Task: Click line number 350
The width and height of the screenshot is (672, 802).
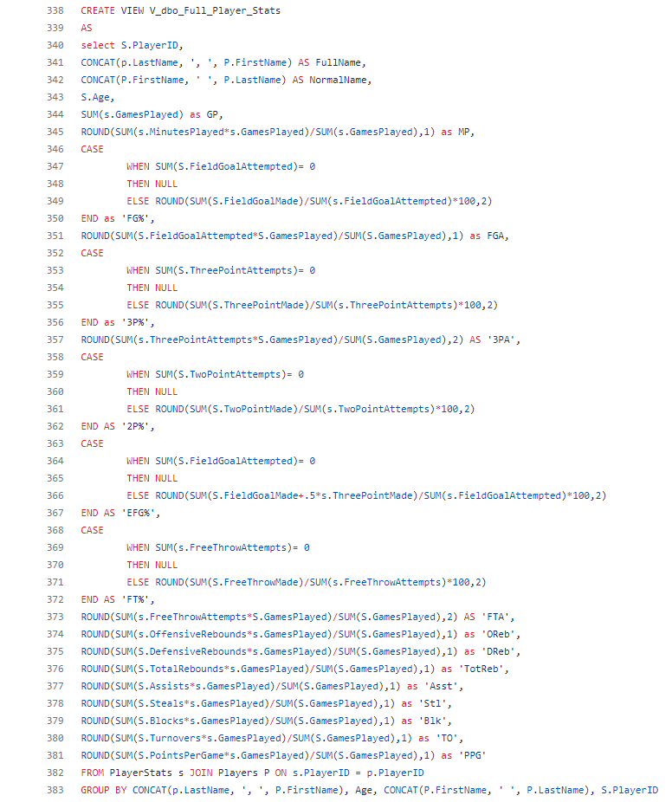Action: pyautogui.click(x=55, y=218)
